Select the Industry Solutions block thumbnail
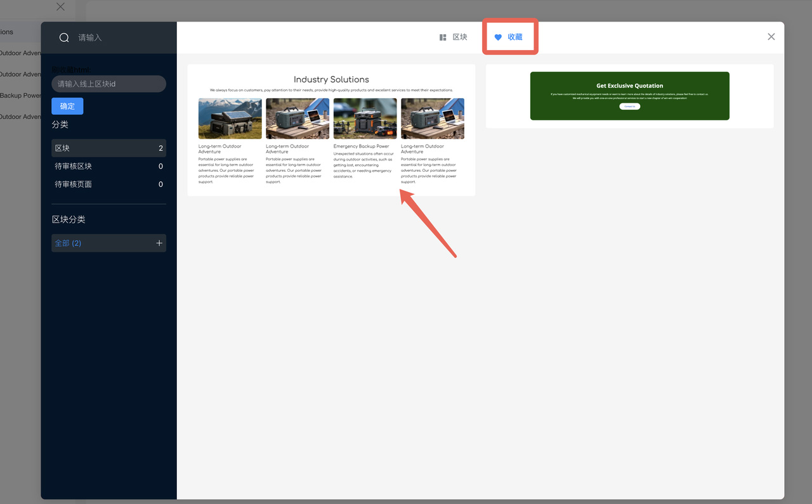 331,130
